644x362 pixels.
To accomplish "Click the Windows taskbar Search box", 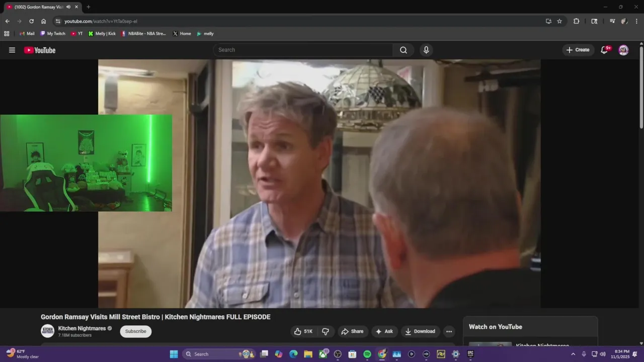I will (x=219, y=354).
